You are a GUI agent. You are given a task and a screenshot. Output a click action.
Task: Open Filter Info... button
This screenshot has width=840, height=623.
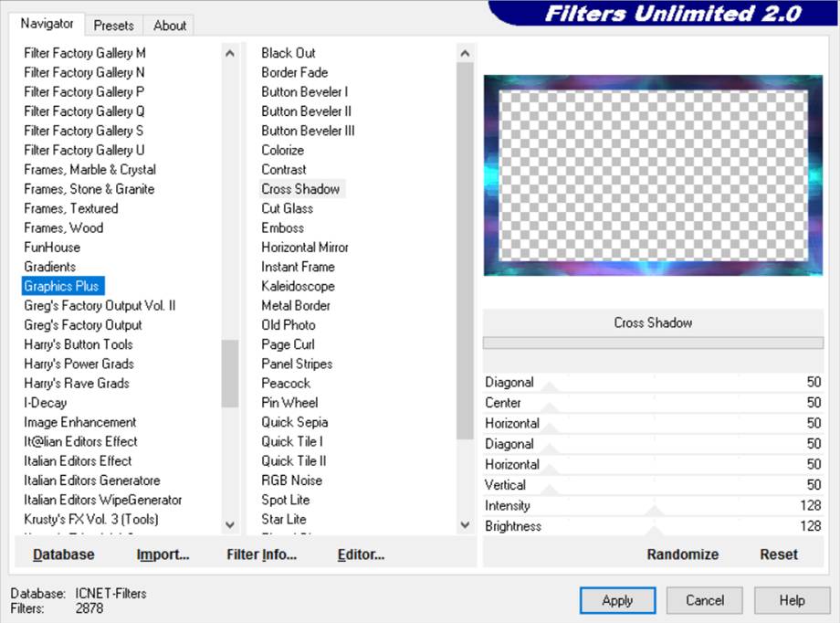(261, 554)
